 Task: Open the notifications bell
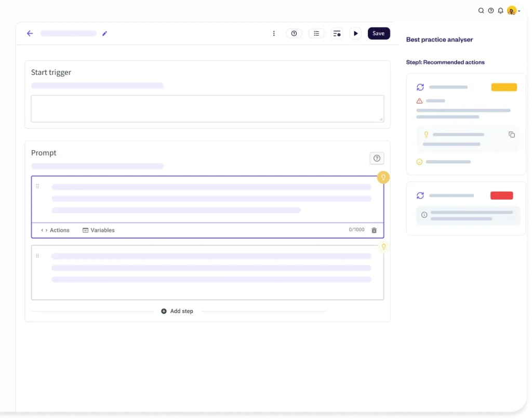click(500, 10)
